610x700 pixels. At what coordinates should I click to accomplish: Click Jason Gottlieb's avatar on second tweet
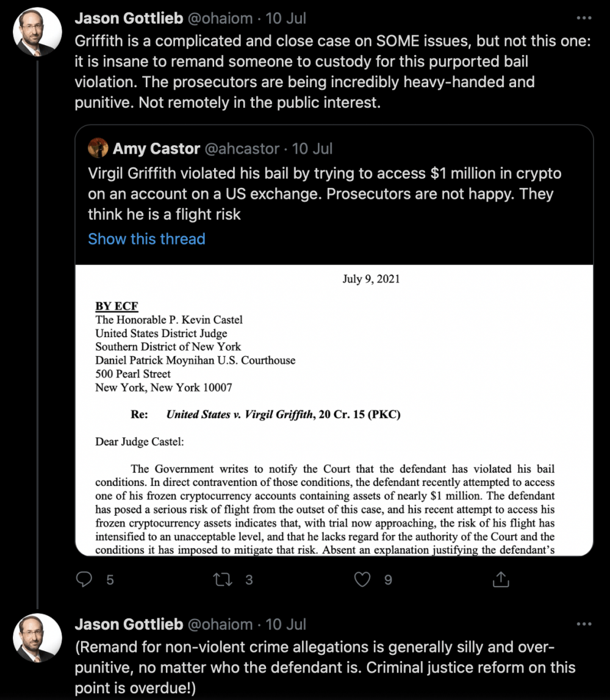(x=38, y=638)
